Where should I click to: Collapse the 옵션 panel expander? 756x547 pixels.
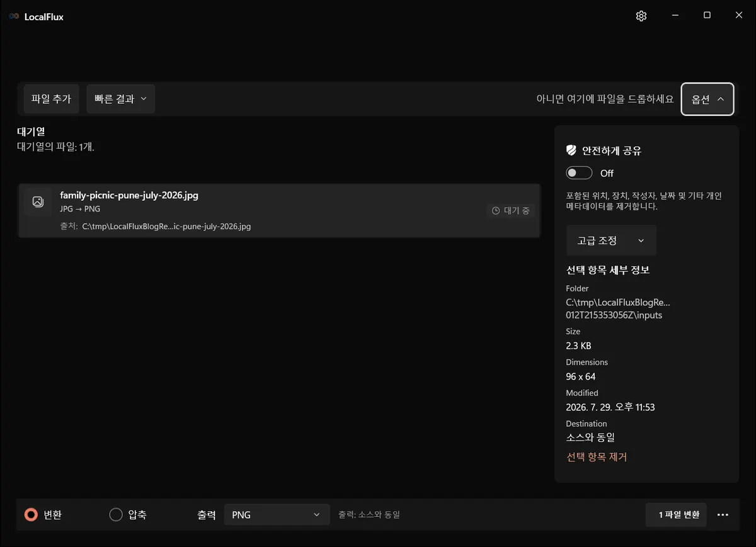point(707,99)
